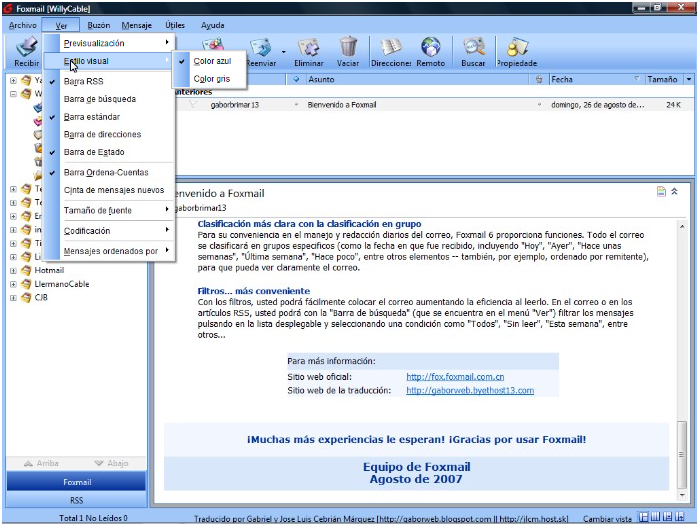Open the Propiedades toolbar icon
Viewport: 697px width, 524px height.
point(517,47)
